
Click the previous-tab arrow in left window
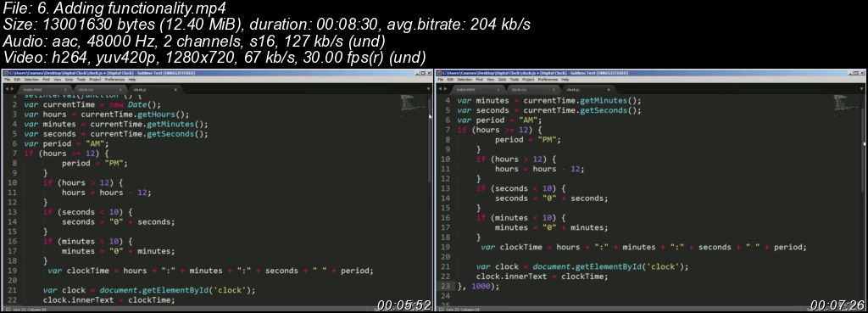tap(6, 88)
